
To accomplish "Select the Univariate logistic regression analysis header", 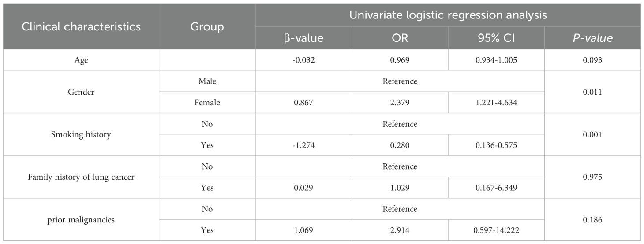I will [448, 15].
